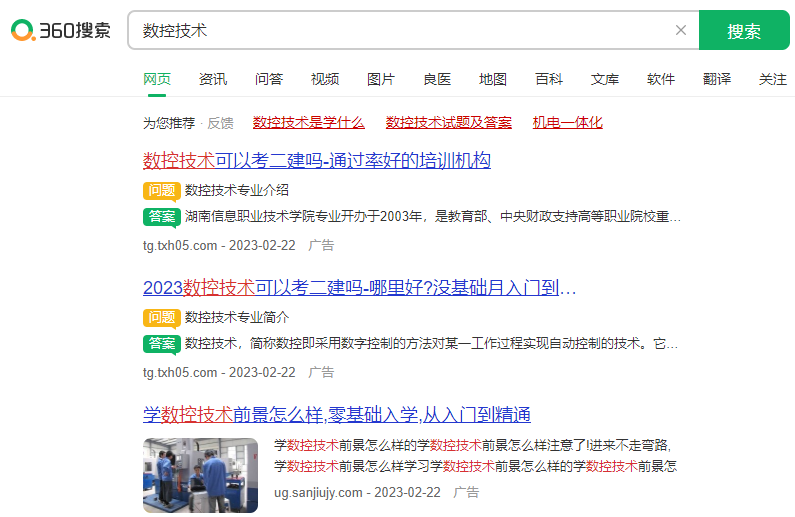Viewport: 795px width, 517px height.
Task: Click the answer text starting 湖南信息职业技术学院
Action: point(432,216)
